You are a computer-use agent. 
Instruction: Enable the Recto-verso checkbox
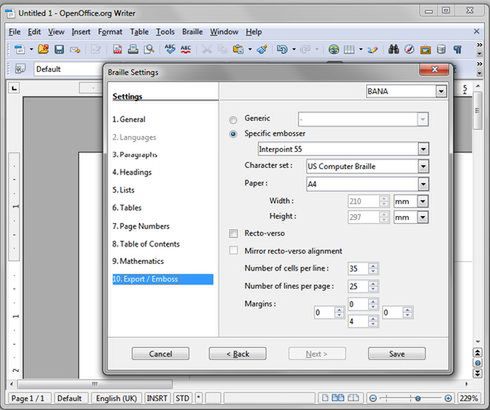tap(233, 233)
